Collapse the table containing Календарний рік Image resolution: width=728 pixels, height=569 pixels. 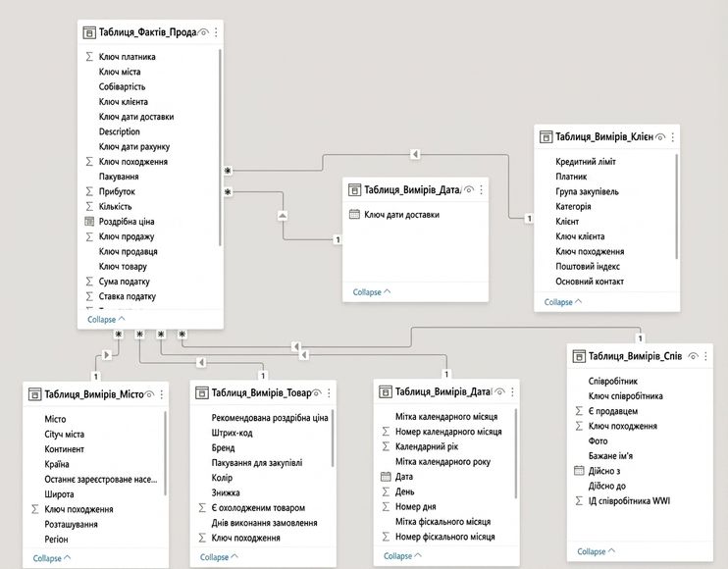[x=402, y=555]
